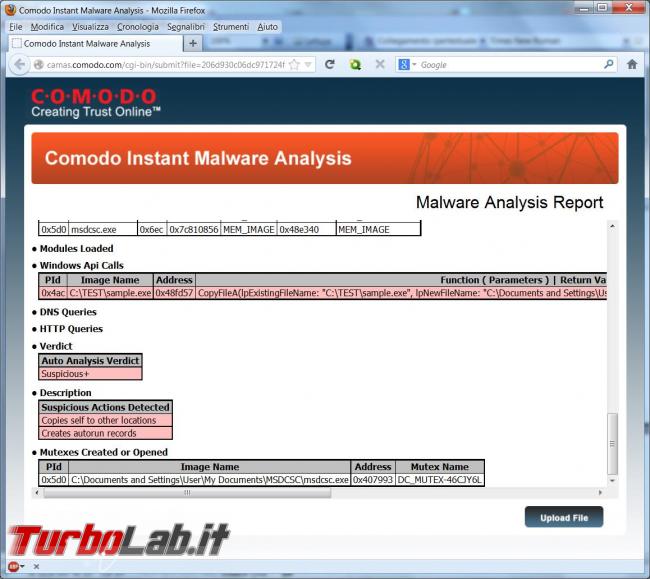650x579 pixels.
Task: Open the Segnalibri menu
Action: pos(186,27)
